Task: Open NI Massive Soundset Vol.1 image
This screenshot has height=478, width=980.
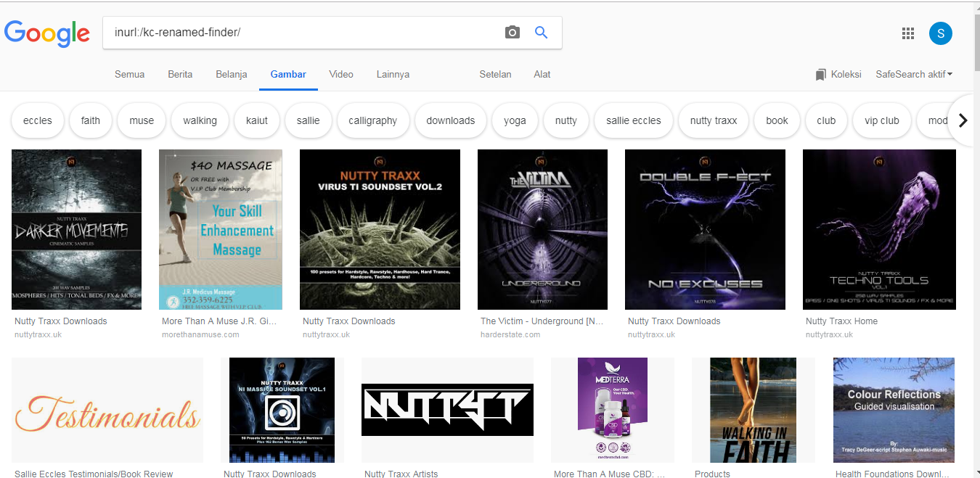Action: point(282,411)
